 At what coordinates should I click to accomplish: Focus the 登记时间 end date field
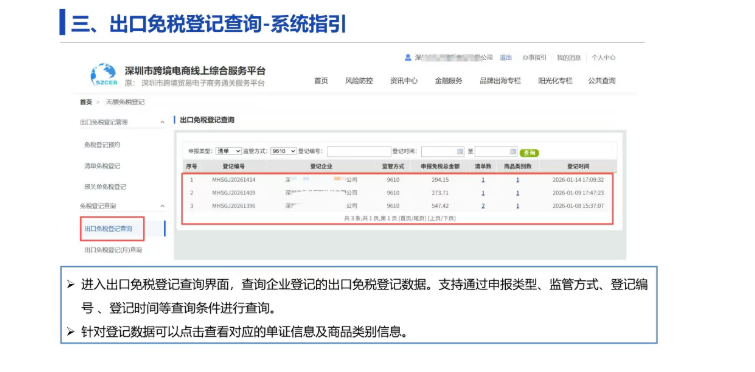point(496,152)
